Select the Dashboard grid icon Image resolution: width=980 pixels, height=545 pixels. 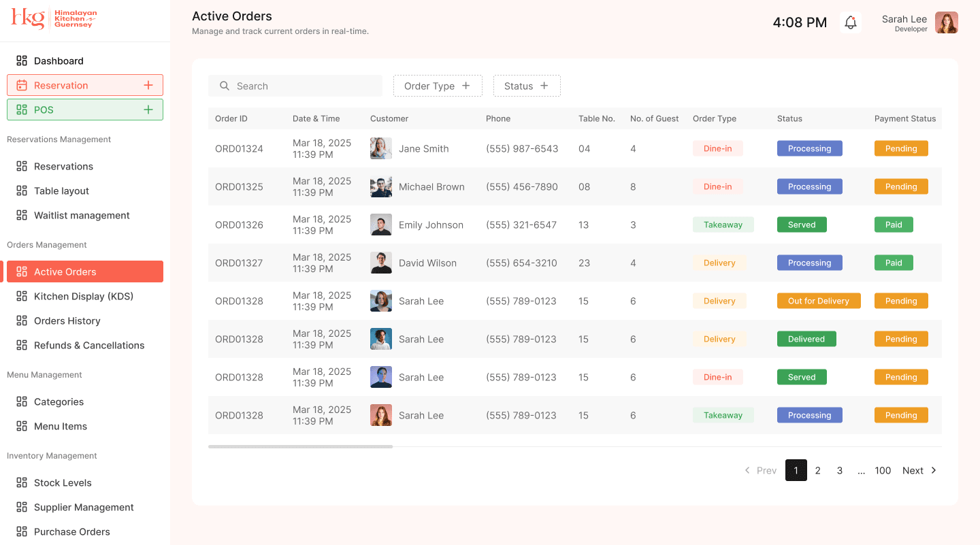pyautogui.click(x=22, y=60)
